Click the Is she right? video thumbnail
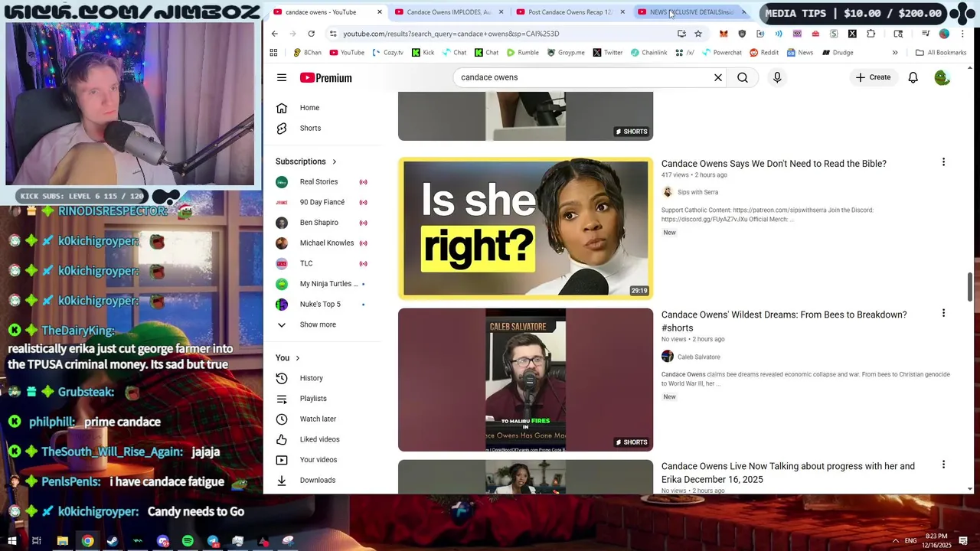Viewport: 980px width, 551px height. 525,228
